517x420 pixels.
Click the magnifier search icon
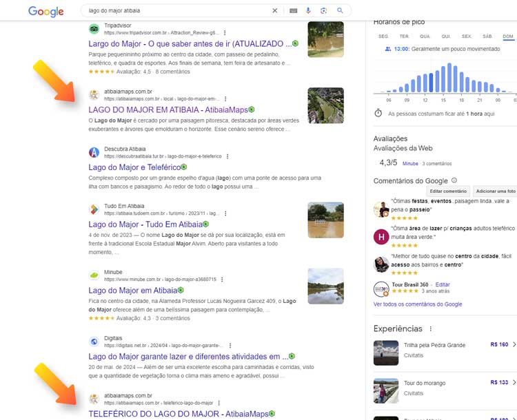340,10
